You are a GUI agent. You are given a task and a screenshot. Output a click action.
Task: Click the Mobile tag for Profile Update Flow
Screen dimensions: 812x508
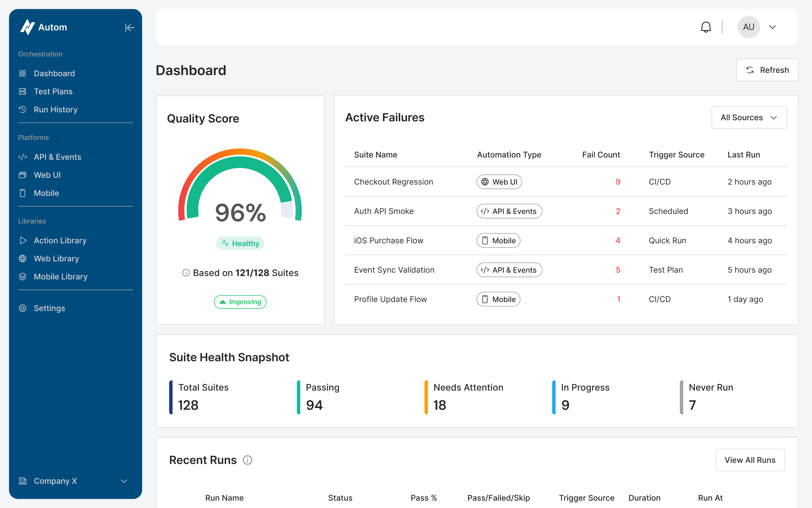[x=498, y=299]
